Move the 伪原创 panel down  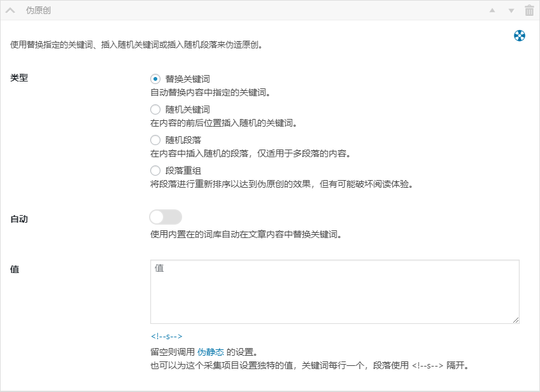point(511,11)
